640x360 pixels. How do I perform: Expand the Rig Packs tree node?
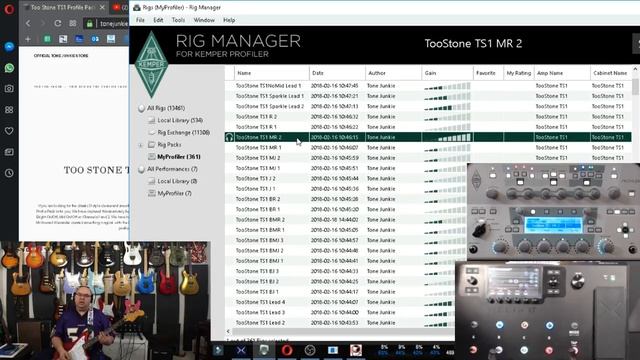coord(140,145)
